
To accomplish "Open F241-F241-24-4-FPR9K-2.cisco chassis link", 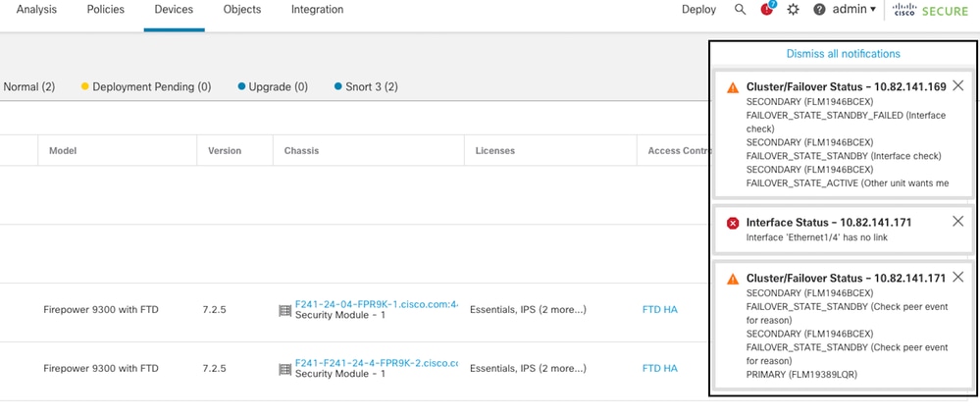I will (377, 363).
